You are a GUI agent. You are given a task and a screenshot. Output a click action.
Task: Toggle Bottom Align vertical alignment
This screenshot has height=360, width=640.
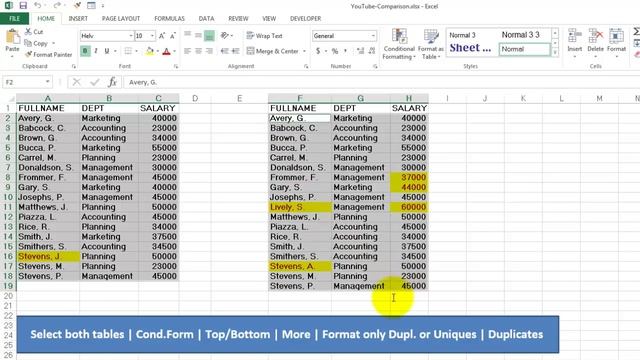click(x=209, y=36)
